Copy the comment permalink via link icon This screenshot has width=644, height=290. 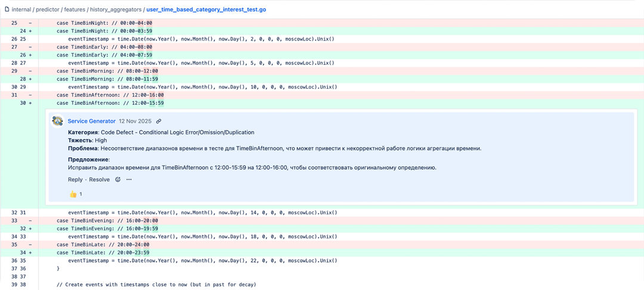pos(159,121)
